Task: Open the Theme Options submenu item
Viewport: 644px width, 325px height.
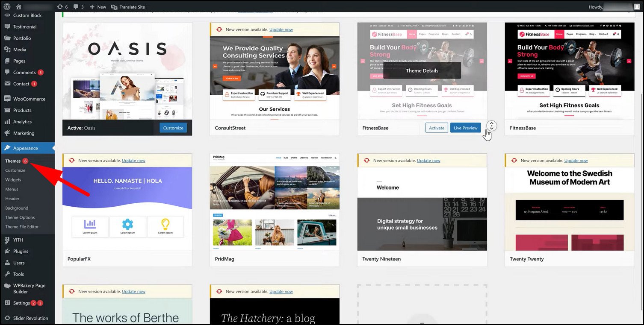Action: click(x=20, y=217)
